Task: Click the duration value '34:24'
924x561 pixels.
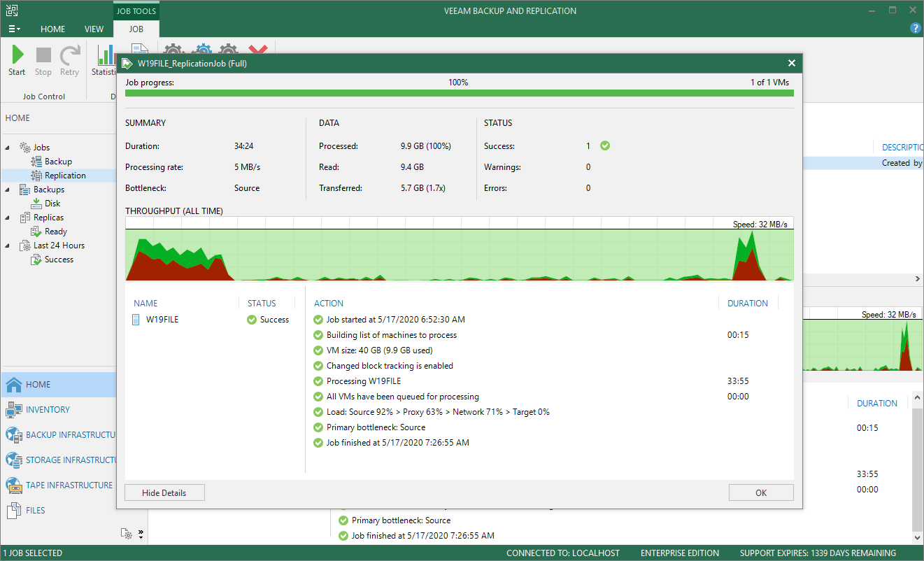Action: tap(243, 146)
